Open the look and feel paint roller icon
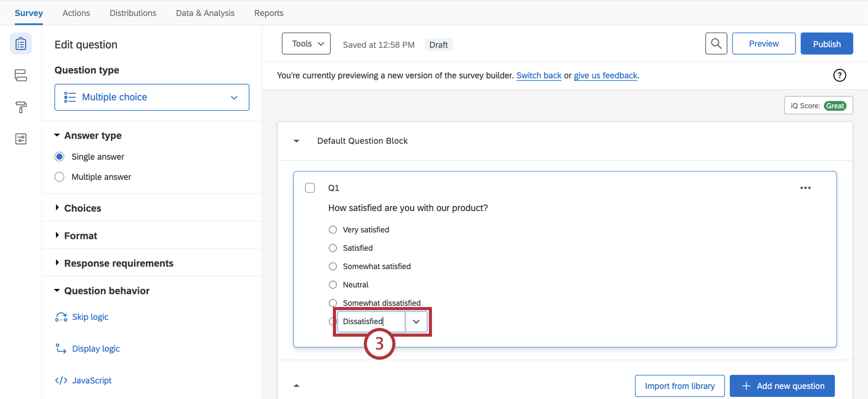The height and width of the screenshot is (399, 868). [21, 107]
